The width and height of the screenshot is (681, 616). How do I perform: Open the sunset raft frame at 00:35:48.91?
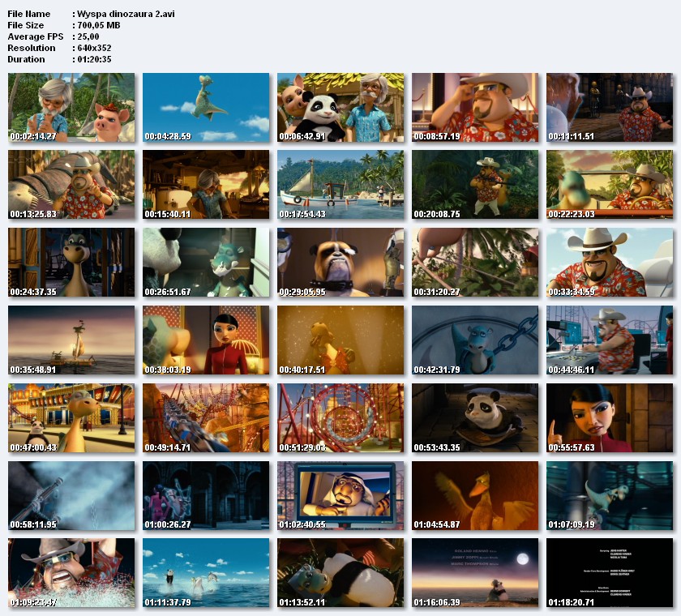[x=71, y=340]
